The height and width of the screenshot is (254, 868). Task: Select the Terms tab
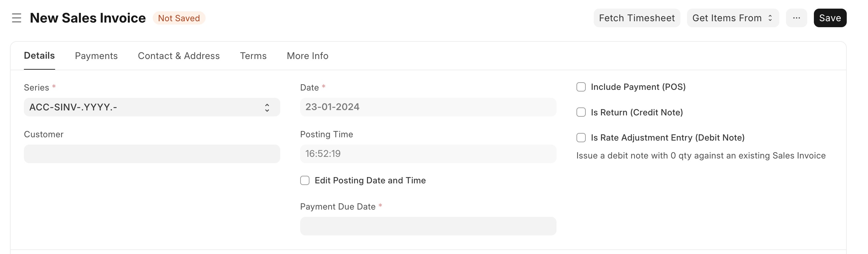pyautogui.click(x=253, y=56)
